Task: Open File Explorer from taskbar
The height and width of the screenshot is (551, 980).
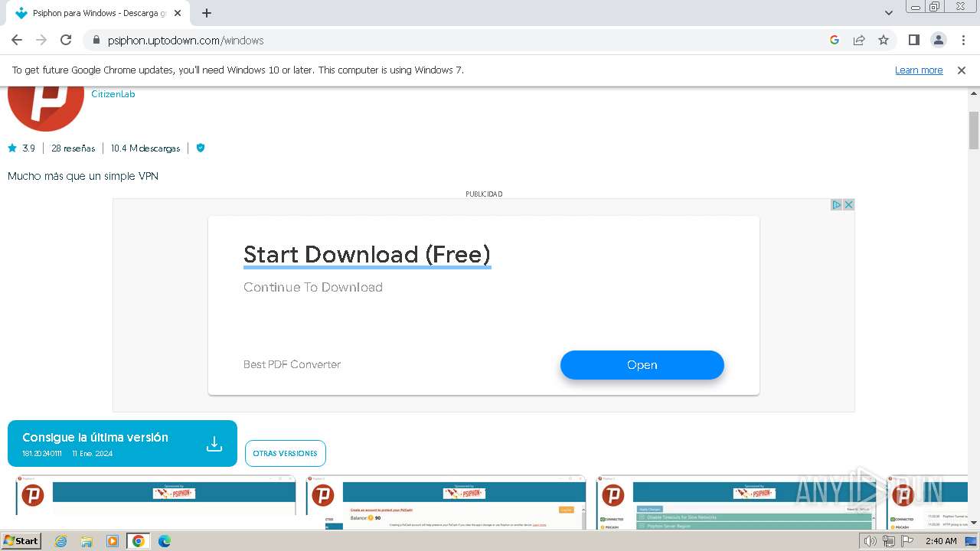Action: 87,541
